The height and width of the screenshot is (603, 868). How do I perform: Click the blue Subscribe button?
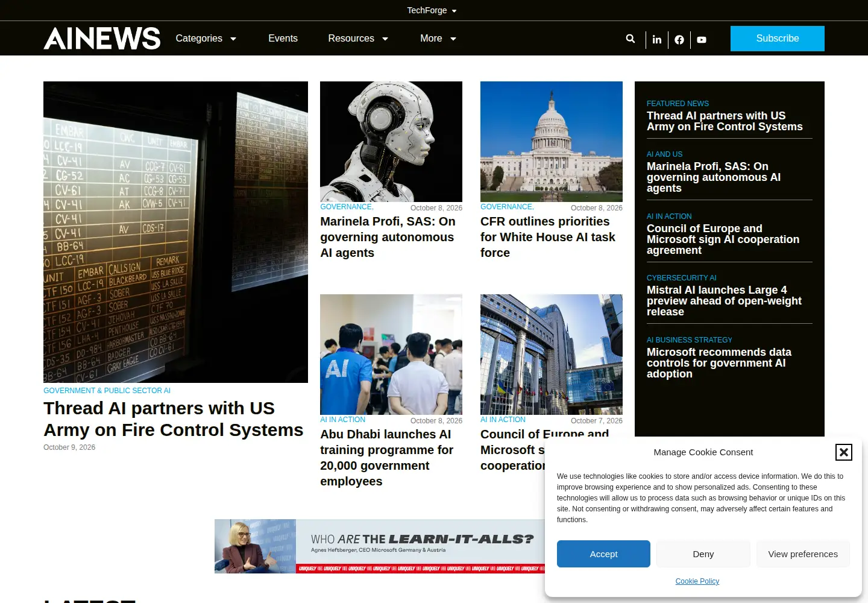(x=778, y=39)
